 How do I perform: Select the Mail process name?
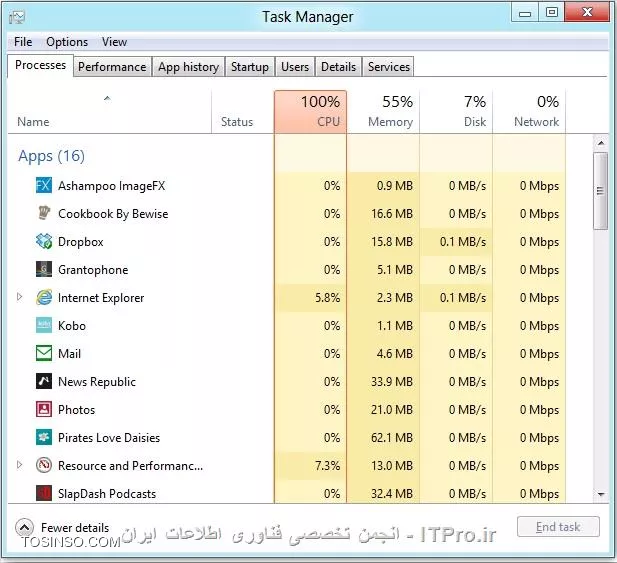pos(69,354)
